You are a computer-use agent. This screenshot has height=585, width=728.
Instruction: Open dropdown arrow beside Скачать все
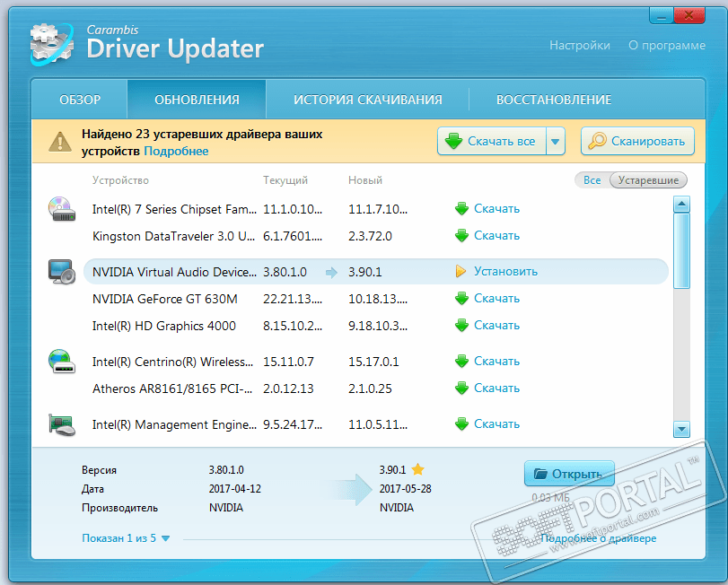[556, 141]
